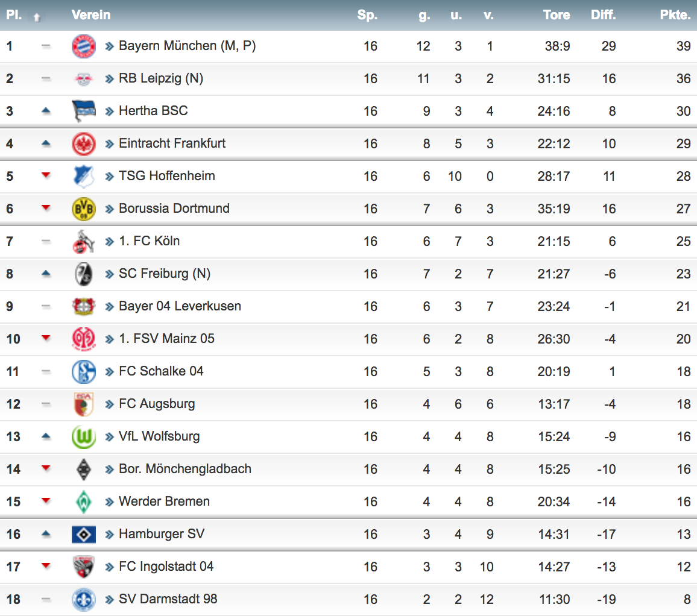Screen dimensions: 697x616
Task: Open Bor. Mönchengladbach team page
Action: tap(184, 469)
